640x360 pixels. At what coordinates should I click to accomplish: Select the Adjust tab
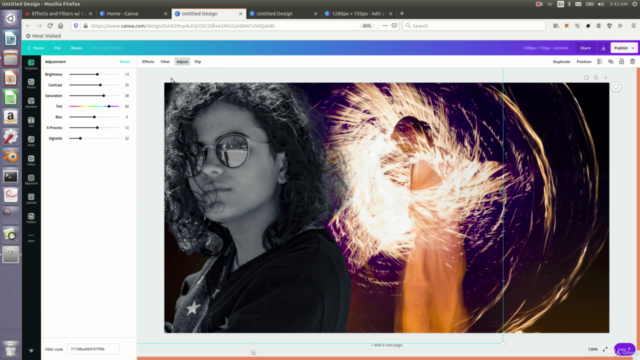182,62
